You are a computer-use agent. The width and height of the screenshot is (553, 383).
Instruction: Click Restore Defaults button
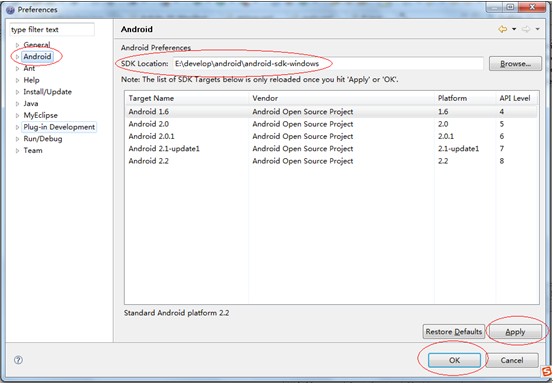point(454,332)
